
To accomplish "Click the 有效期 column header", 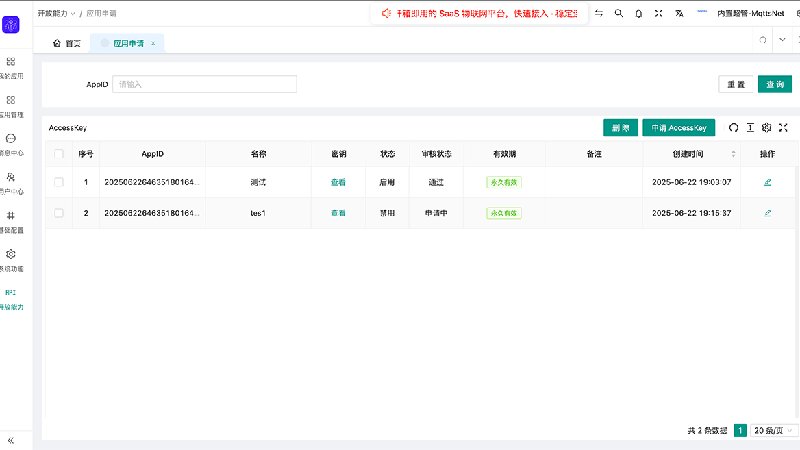I will pyautogui.click(x=505, y=154).
